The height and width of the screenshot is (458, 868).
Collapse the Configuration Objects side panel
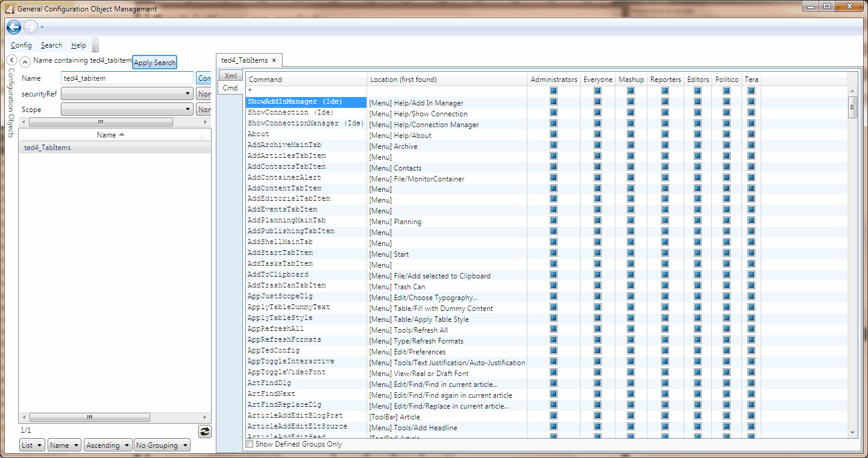[x=11, y=60]
